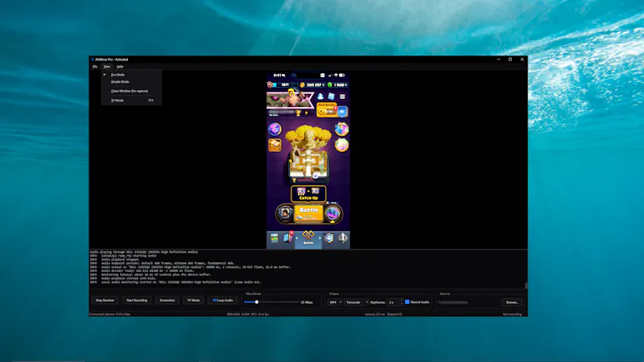Click the Latency status bar entry
The image size is (644, 362).
tap(374, 315)
